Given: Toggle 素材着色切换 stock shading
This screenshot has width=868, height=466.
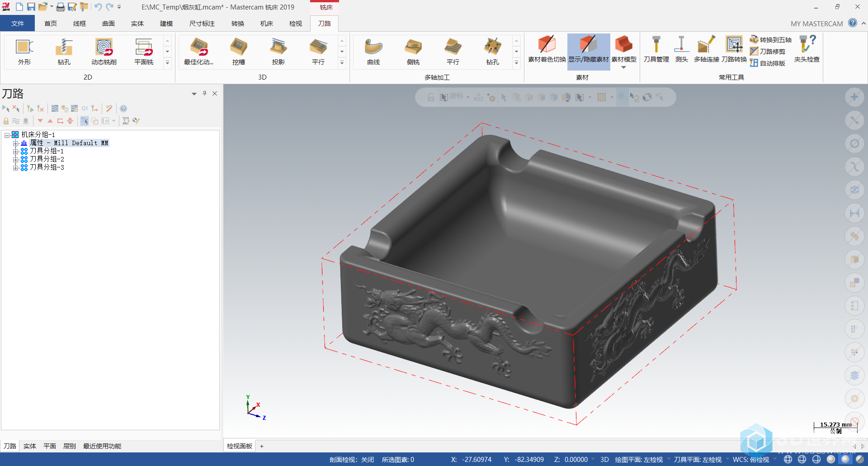Looking at the screenshot, I should click(547, 49).
